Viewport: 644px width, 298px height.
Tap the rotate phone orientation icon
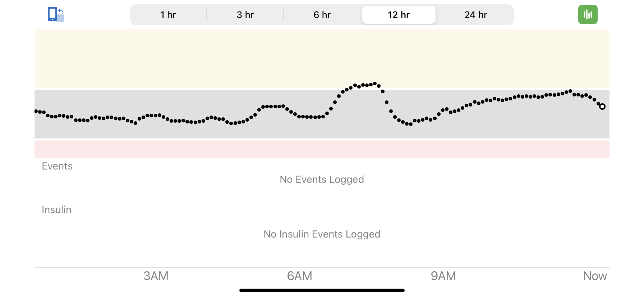[56, 15]
